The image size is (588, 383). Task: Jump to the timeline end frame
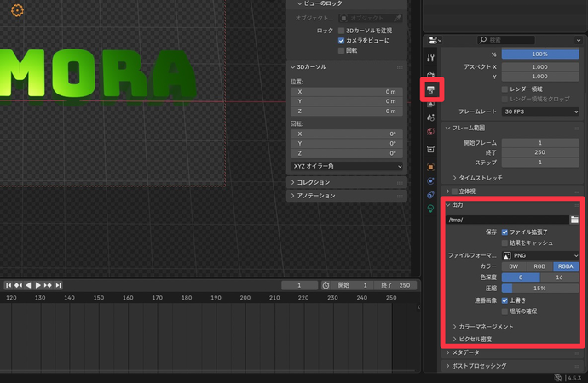[58, 285]
